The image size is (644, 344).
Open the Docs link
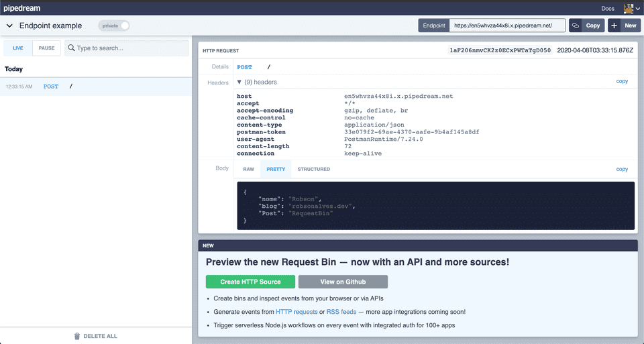pyautogui.click(x=608, y=8)
